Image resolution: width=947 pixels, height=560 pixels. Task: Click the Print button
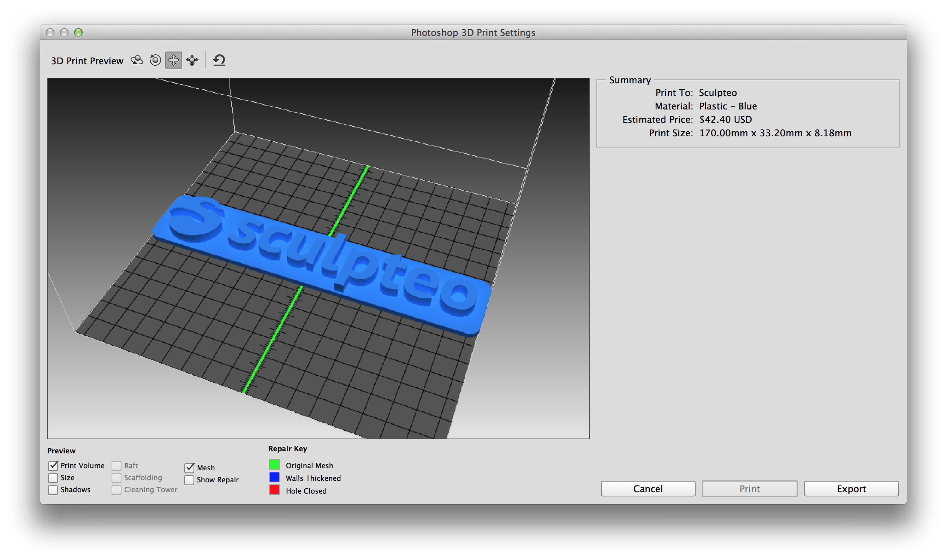click(749, 489)
